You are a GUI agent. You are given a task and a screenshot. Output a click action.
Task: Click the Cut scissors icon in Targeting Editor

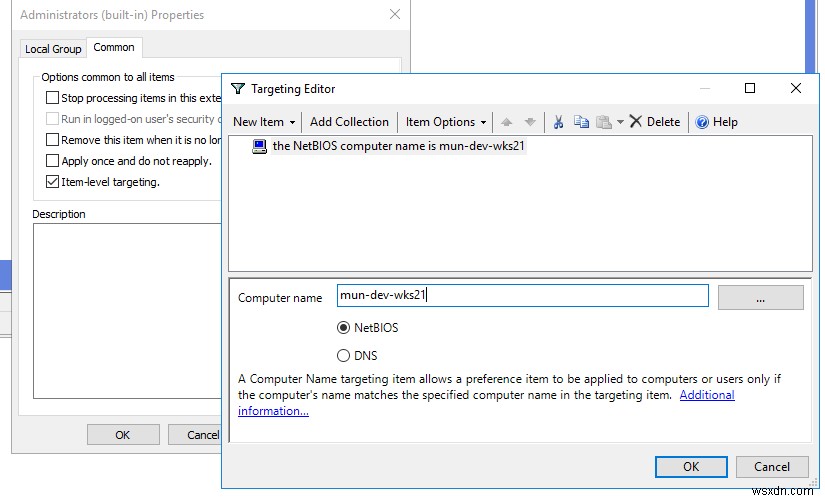tap(558, 122)
